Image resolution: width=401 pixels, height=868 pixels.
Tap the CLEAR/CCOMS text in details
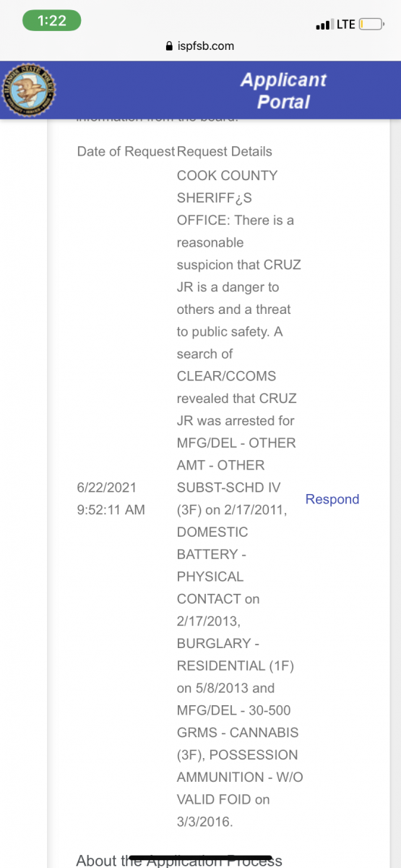(226, 376)
